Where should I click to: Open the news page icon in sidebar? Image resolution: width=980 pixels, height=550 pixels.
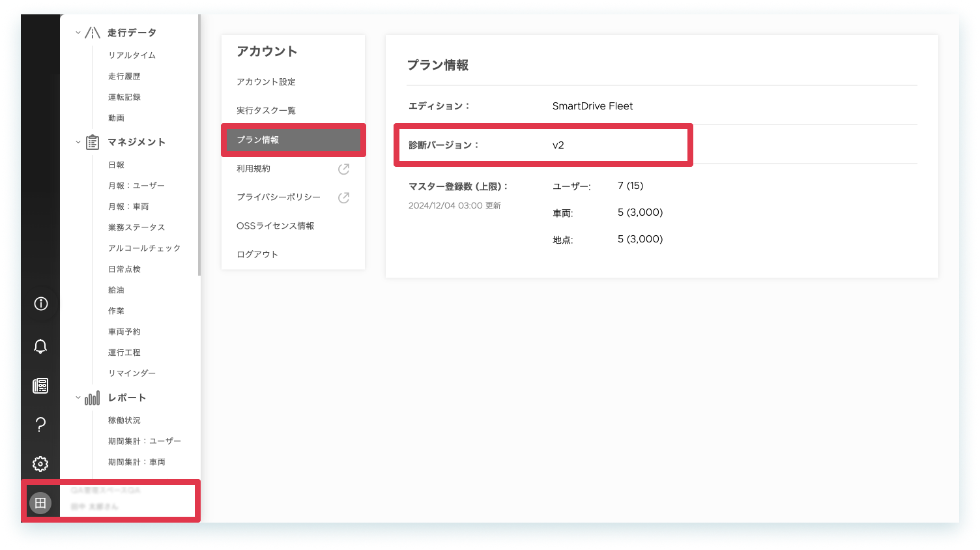40,386
